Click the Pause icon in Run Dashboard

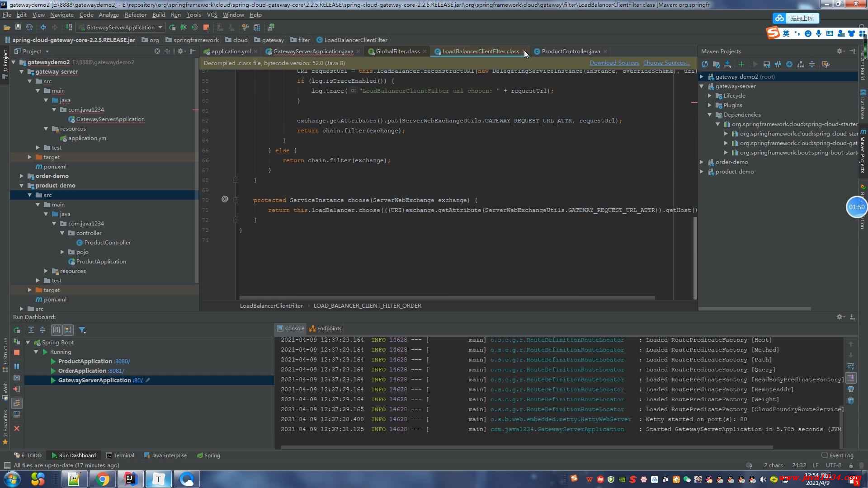[x=17, y=366]
